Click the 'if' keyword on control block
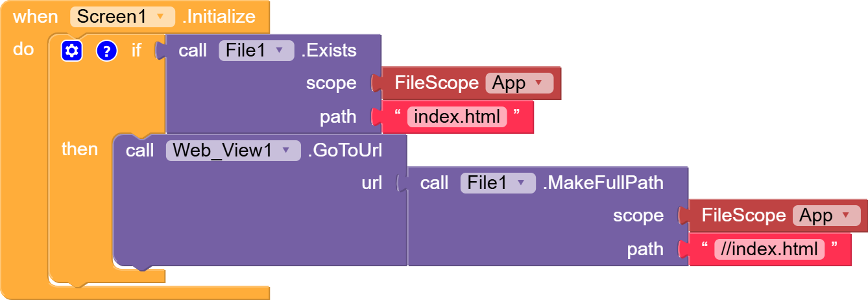The height and width of the screenshot is (300, 868). (x=136, y=51)
